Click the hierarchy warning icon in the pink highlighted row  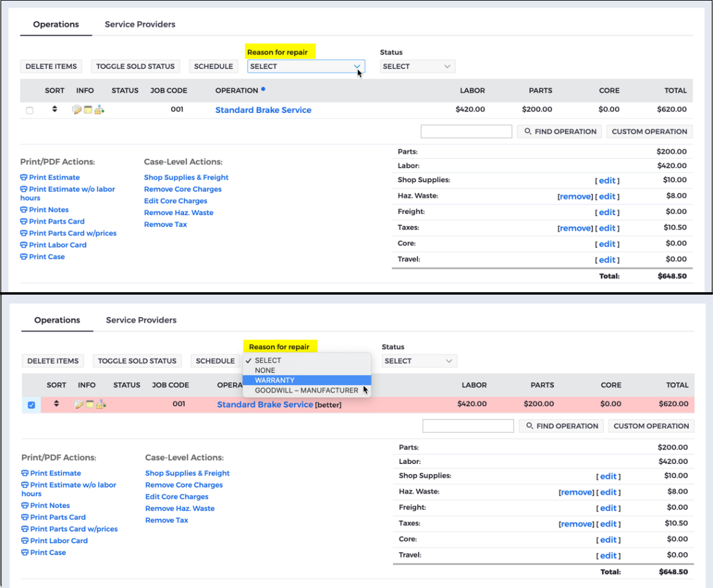click(101, 404)
